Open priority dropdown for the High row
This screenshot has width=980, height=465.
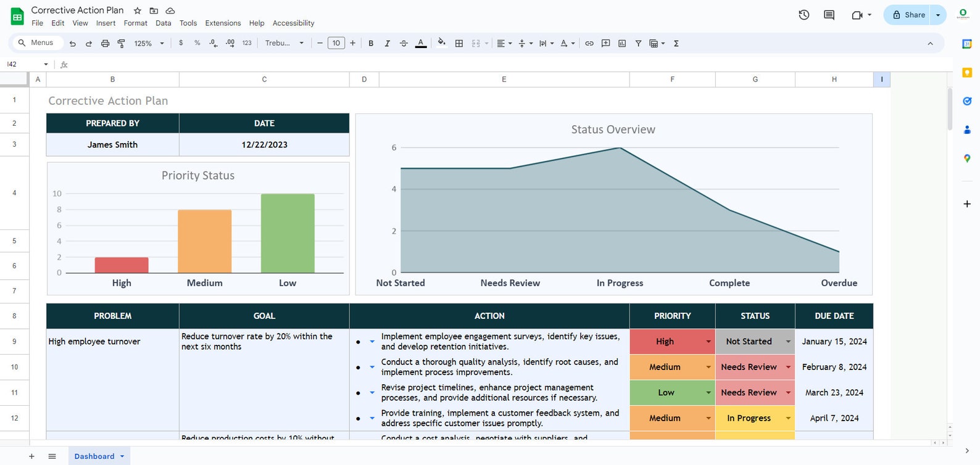pyautogui.click(x=708, y=342)
